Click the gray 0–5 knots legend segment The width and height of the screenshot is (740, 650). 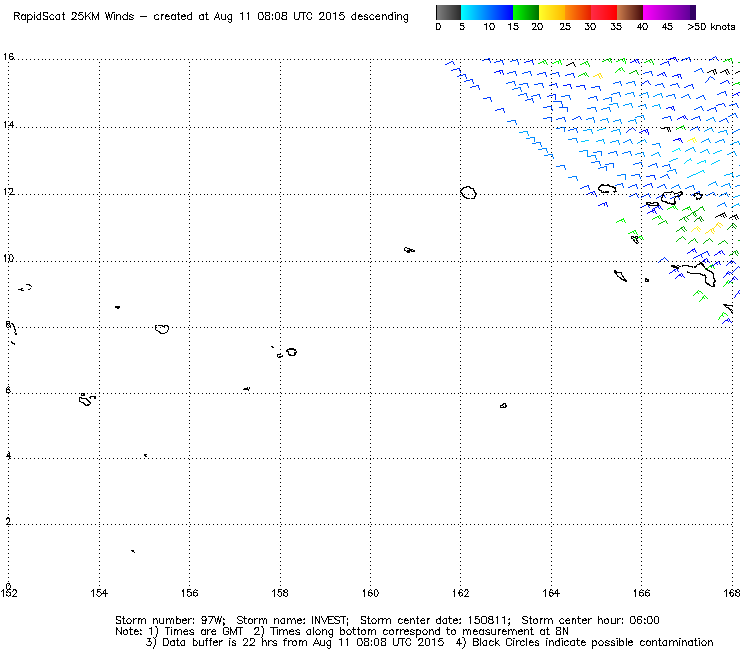448,12
